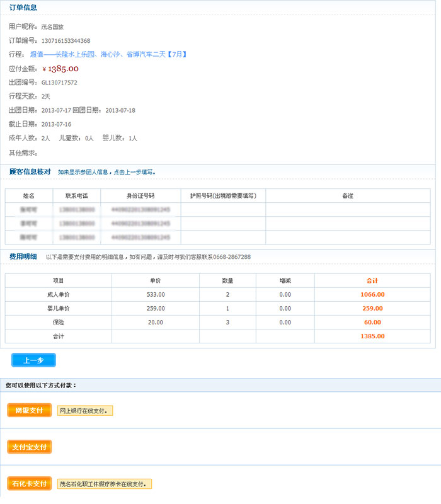
Task: Open the 长隆水上乐园 itinerary link
Action: point(108,55)
